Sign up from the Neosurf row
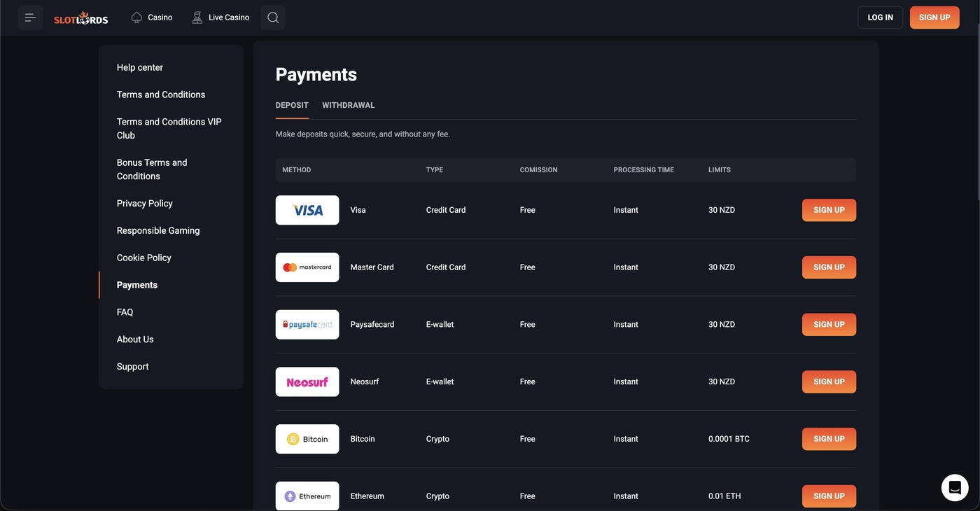 point(829,382)
